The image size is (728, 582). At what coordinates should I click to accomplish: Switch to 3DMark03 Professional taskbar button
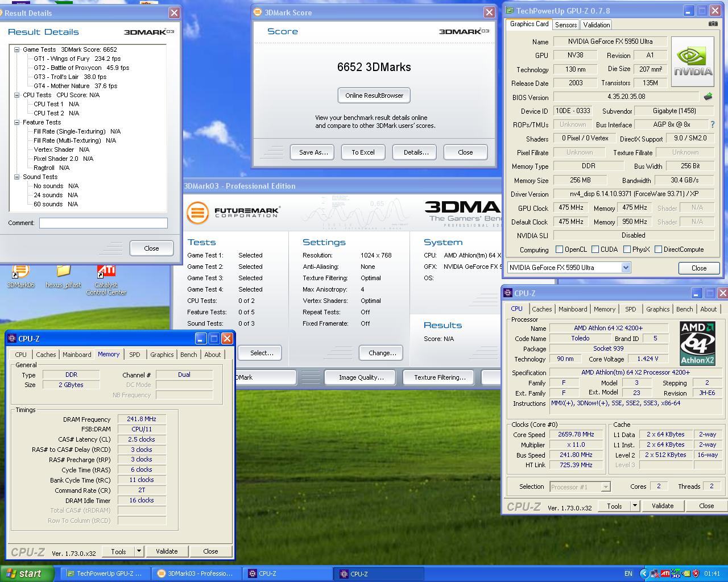[x=196, y=573]
